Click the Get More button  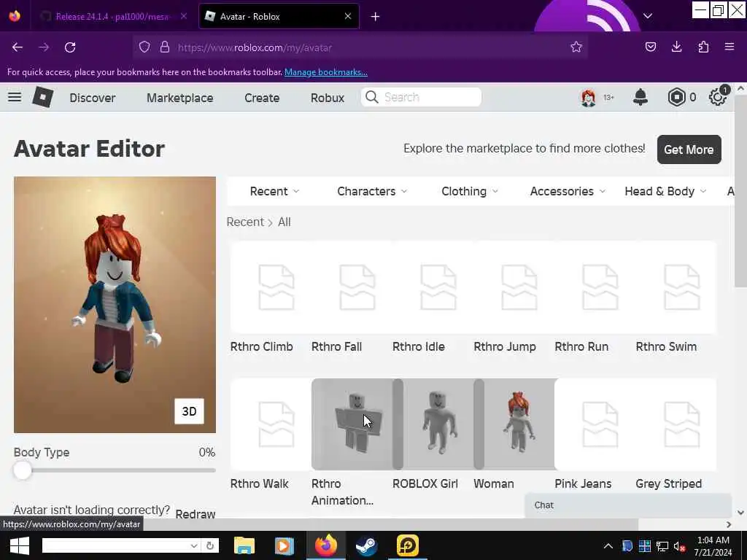pyautogui.click(x=689, y=149)
